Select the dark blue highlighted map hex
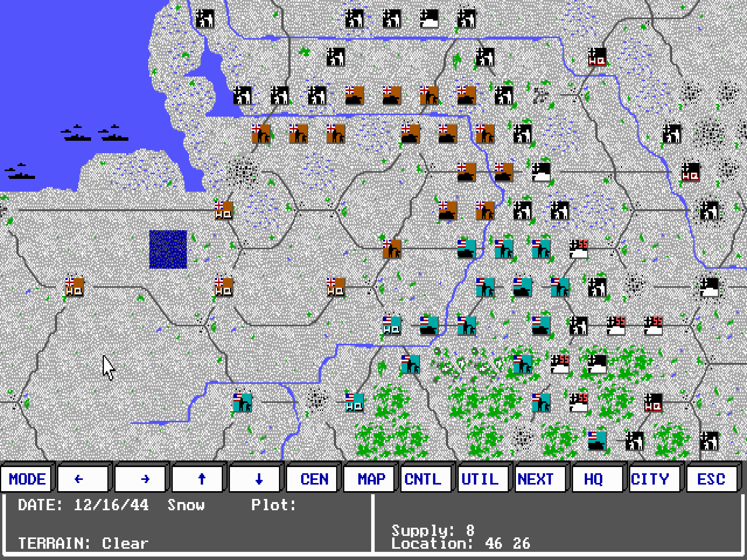747x560 pixels. pyautogui.click(x=168, y=249)
